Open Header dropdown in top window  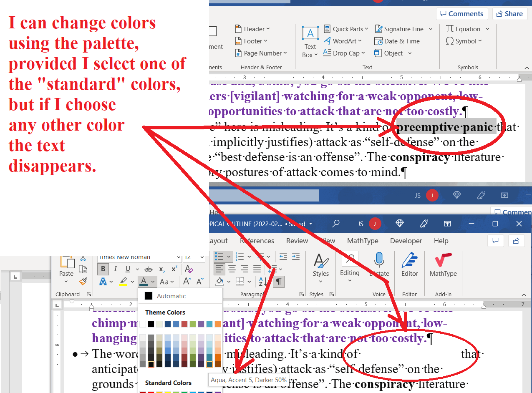252,29
